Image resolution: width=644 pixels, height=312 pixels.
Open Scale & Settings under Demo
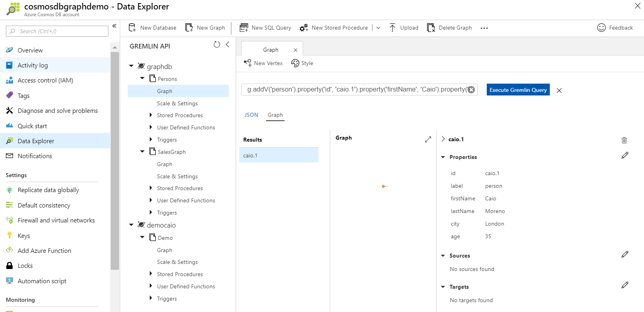pyautogui.click(x=177, y=262)
